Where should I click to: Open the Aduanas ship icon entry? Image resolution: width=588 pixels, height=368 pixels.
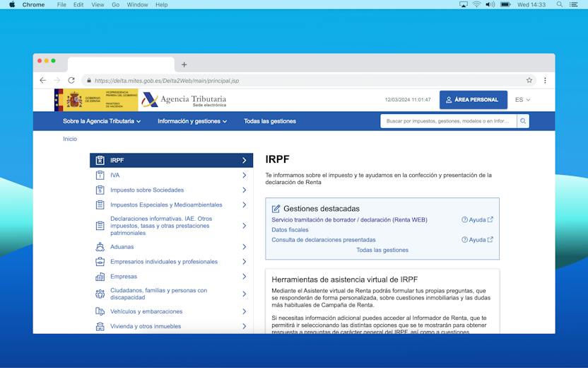coord(100,247)
